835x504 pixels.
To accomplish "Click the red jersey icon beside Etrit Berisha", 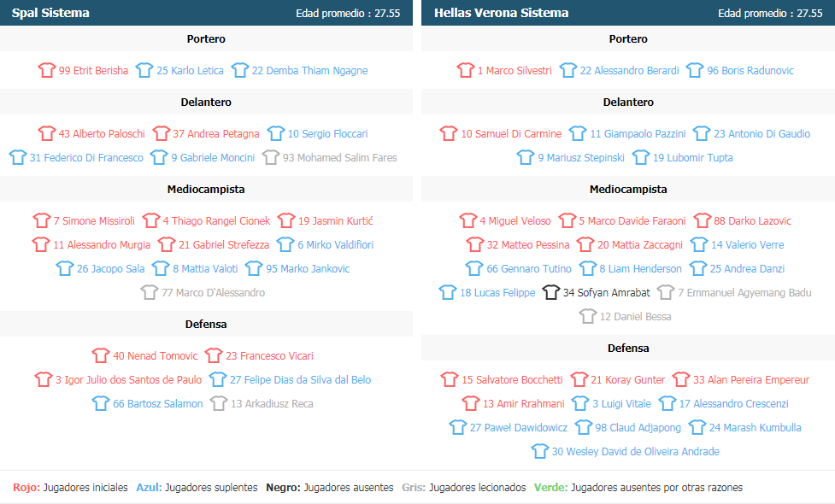I will click(x=47, y=70).
